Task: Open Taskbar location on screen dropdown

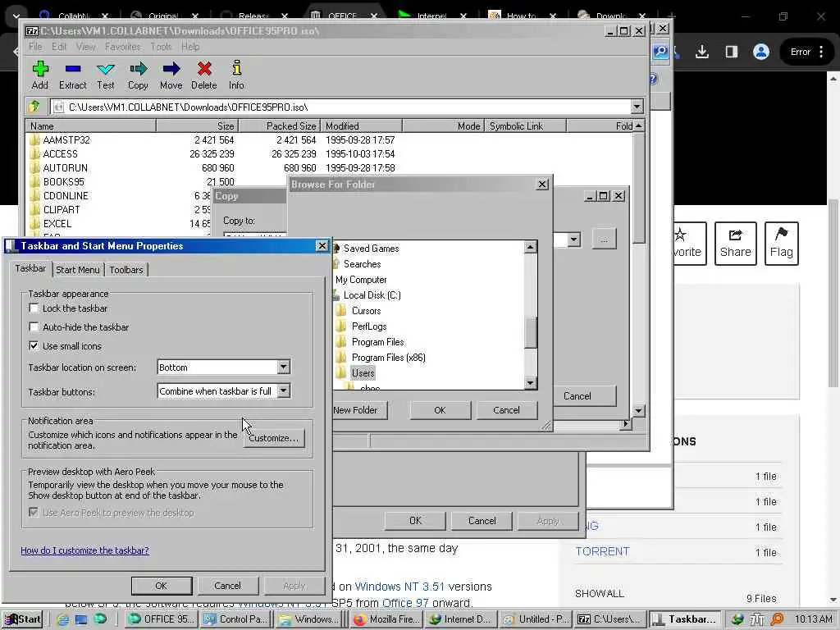Action: point(283,367)
